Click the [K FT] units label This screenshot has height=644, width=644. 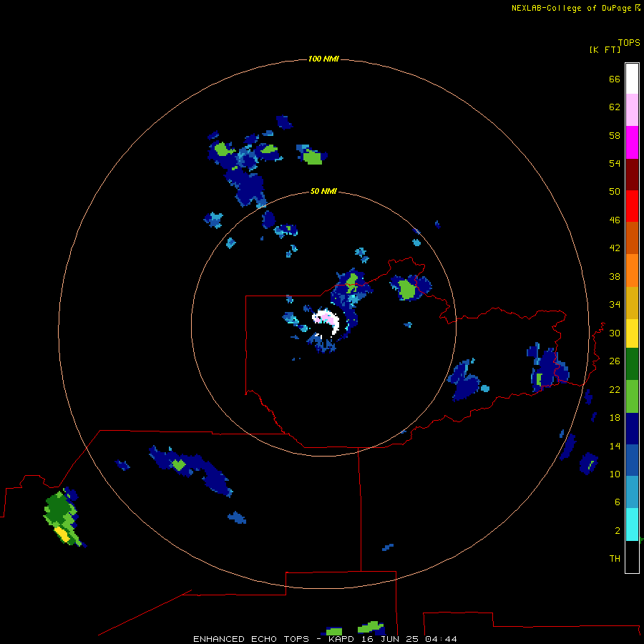(x=605, y=50)
